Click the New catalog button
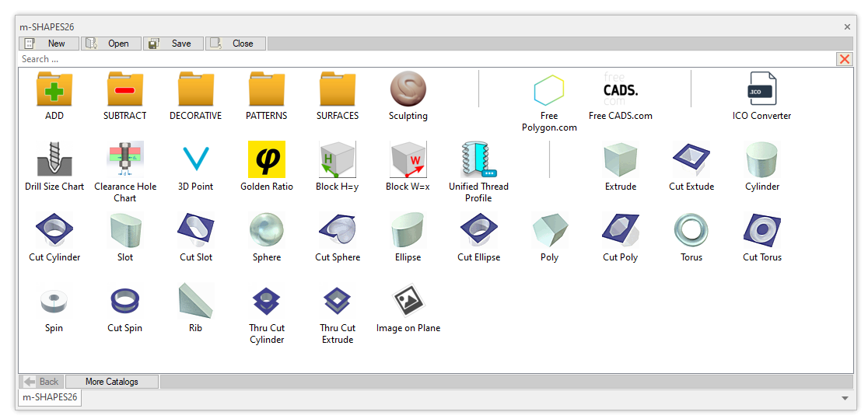This screenshot has height=419, width=868. [x=49, y=44]
